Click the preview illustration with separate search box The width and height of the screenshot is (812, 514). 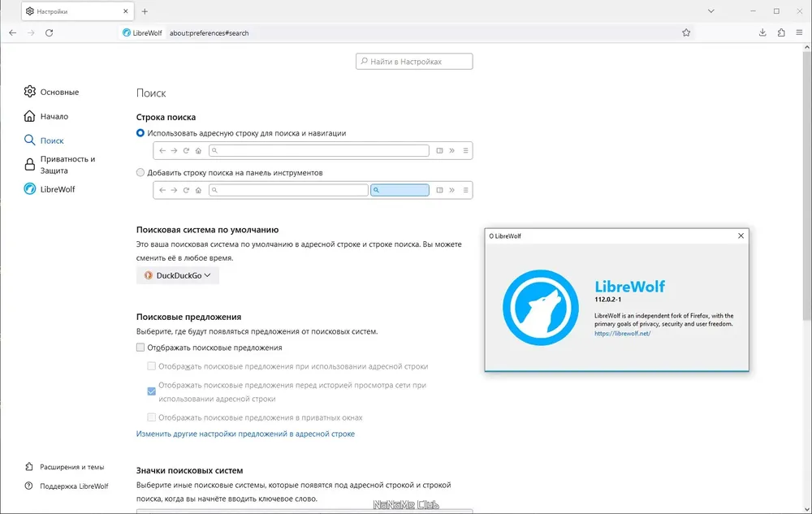[313, 190]
